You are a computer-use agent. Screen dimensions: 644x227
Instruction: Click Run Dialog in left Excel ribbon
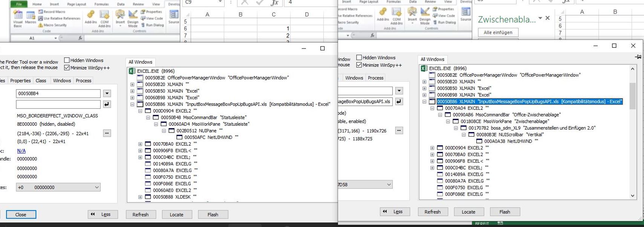coord(152,25)
